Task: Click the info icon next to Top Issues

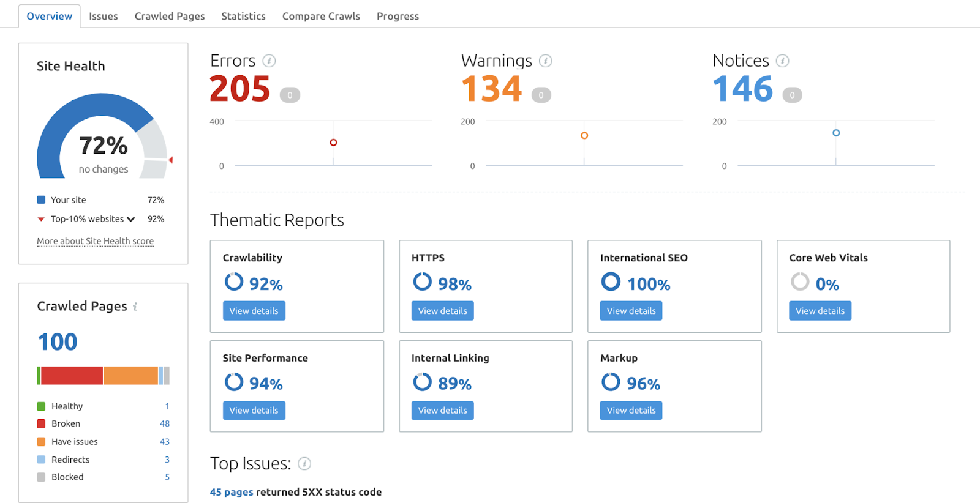Action: pos(304,464)
